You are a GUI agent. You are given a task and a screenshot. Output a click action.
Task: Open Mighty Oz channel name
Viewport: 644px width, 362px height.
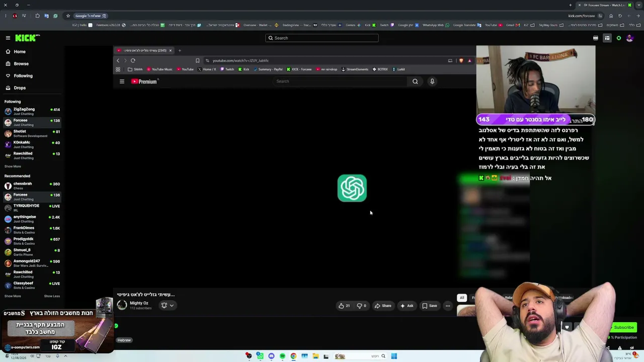click(139, 303)
